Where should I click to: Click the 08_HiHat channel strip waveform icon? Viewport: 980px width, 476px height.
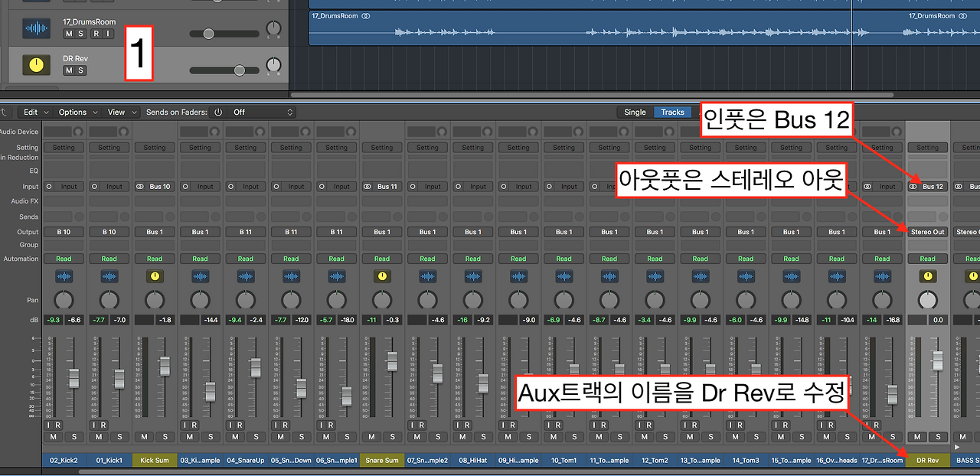coord(473,277)
